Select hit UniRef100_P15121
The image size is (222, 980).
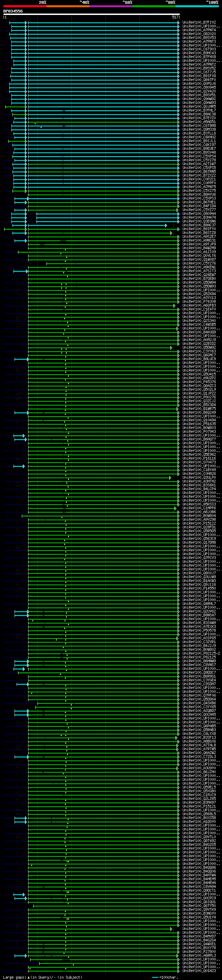point(199,807)
